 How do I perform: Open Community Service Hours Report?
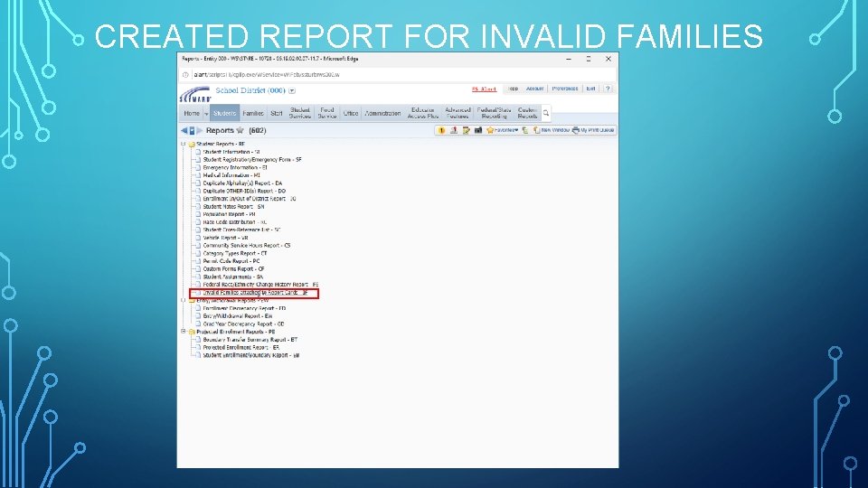[x=246, y=245]
